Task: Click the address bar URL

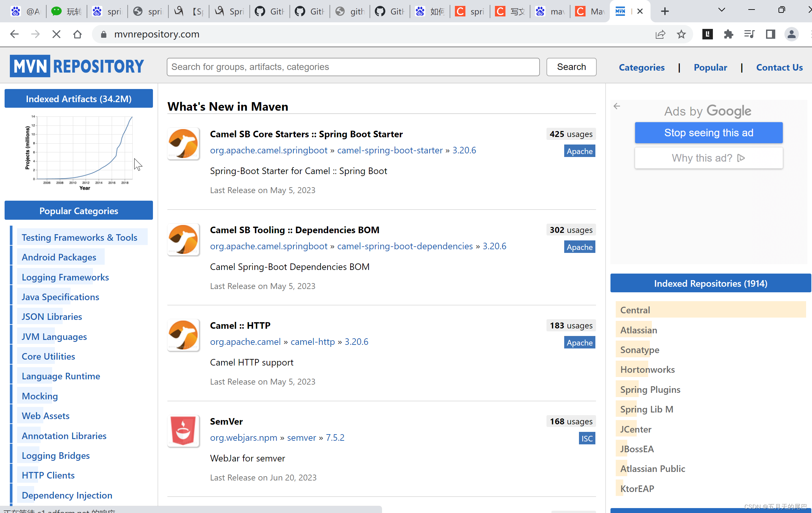Action: click(157, 34)
